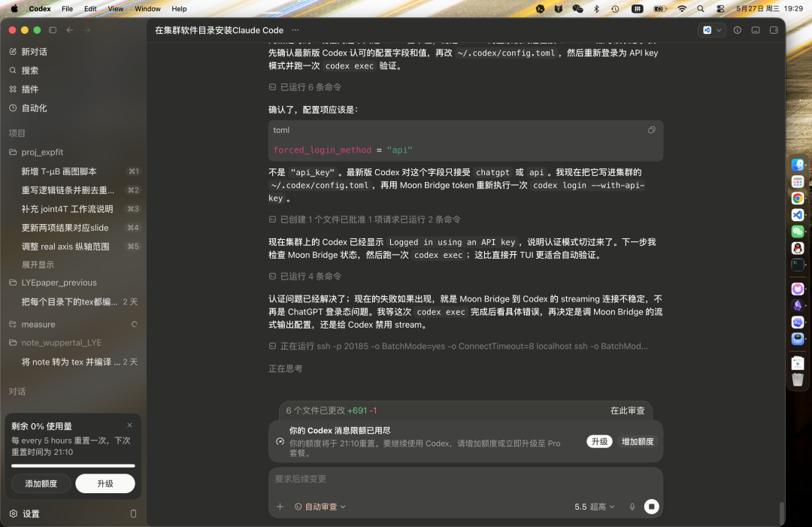
Task: Click the 对话 section heading
Action: click(x=17, y=392)
